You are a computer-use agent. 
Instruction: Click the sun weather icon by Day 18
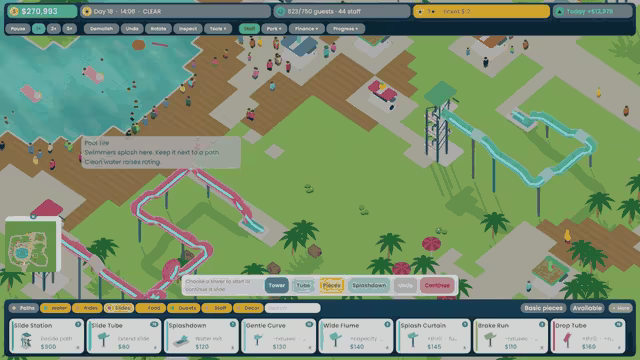[87, 11]
